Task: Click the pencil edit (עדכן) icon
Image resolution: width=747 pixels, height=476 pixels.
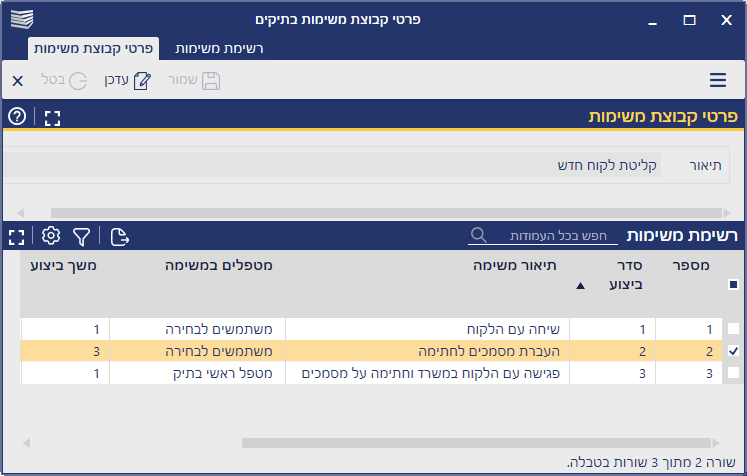Action: 142,81
